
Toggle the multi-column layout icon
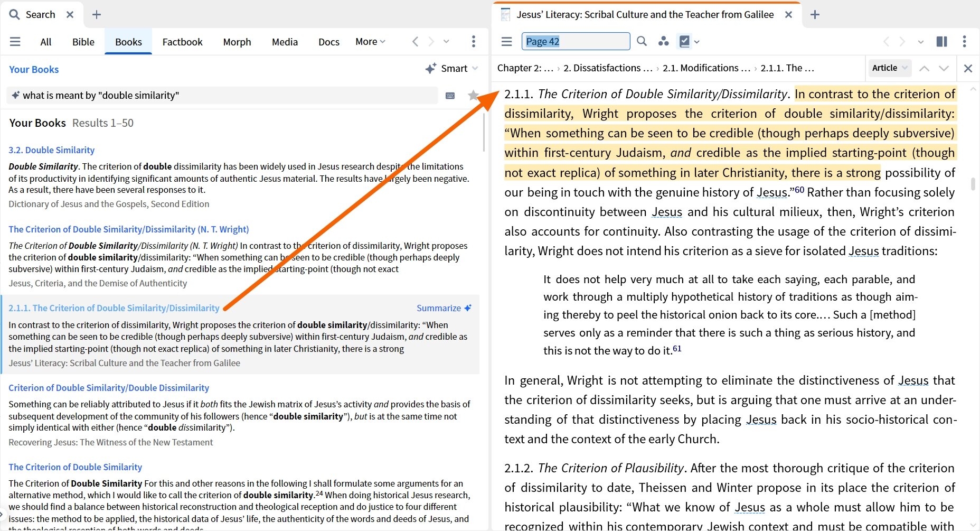pos(941,41)
